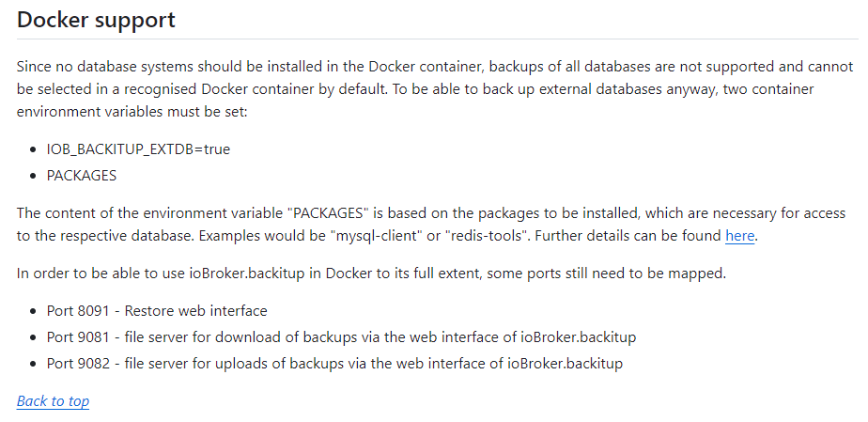Click the sentence beginning "The content of the environment"
This screenshot has width=868, height=422.
282,213
